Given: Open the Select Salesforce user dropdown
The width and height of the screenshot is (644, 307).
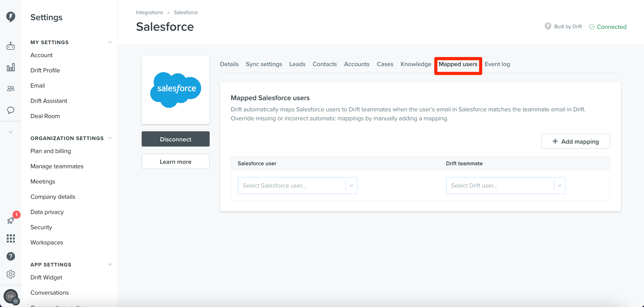Looking at the screenshot, I should 297,185.
